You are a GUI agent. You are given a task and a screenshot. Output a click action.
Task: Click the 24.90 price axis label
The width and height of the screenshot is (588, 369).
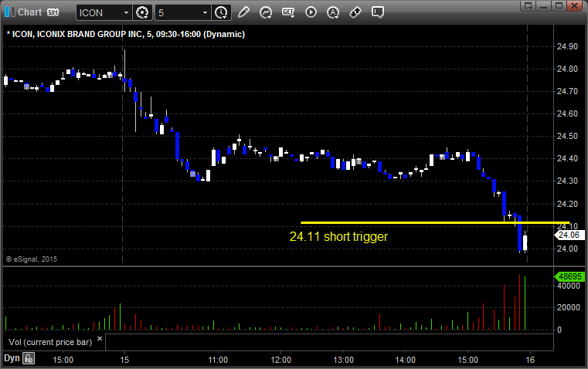567,46
